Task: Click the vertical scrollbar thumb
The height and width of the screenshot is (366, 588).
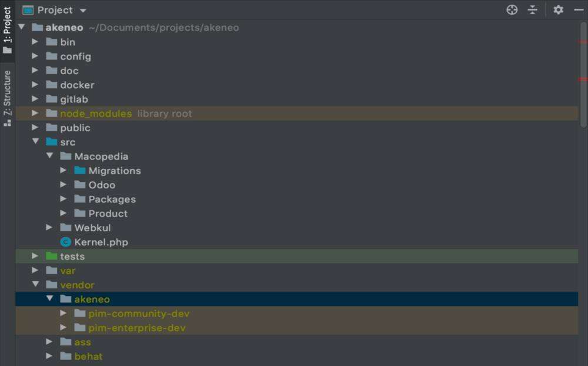Action: [583, 74]
